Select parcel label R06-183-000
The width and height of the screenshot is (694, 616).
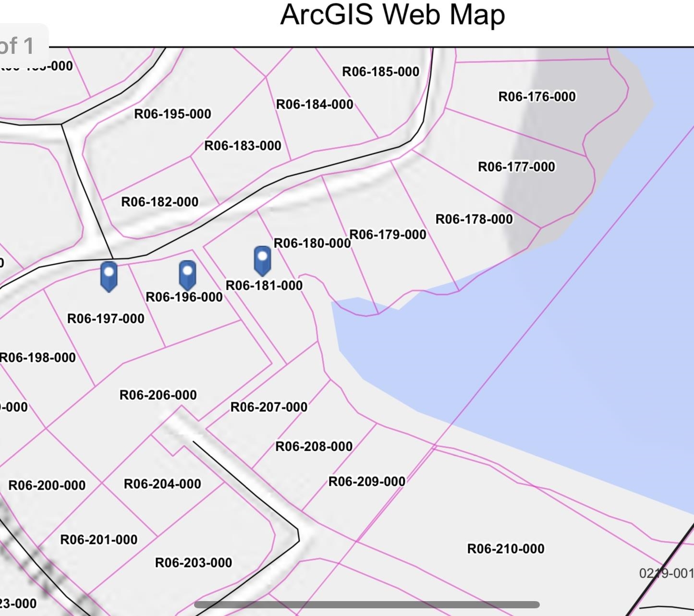pos(243,146)
